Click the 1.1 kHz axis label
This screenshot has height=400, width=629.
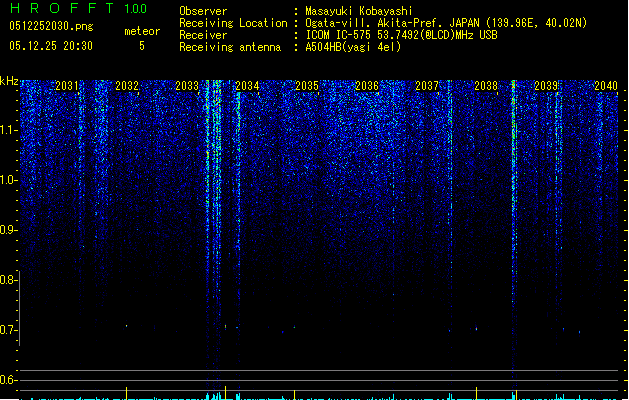[x=9, y=130]
